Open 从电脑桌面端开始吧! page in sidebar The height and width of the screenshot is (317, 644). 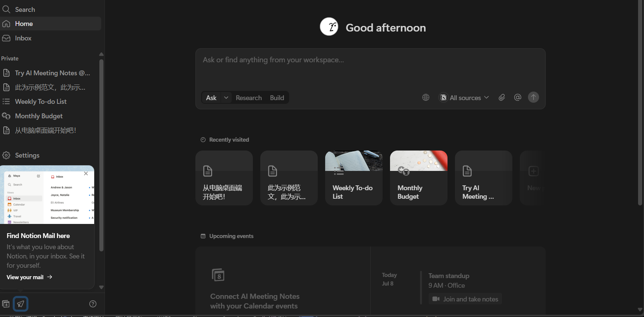pos(50,131)
